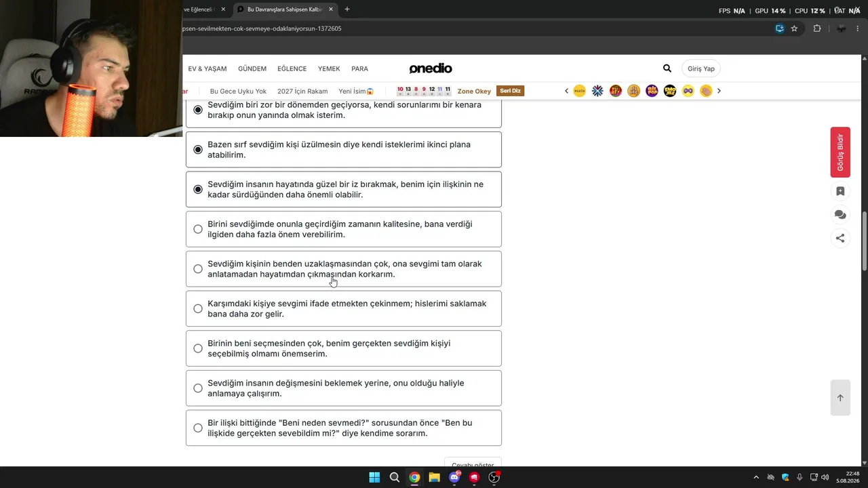Open OBS Studio from the taskbar
This screenshot has height=488, width=868.
click(494, 477)
